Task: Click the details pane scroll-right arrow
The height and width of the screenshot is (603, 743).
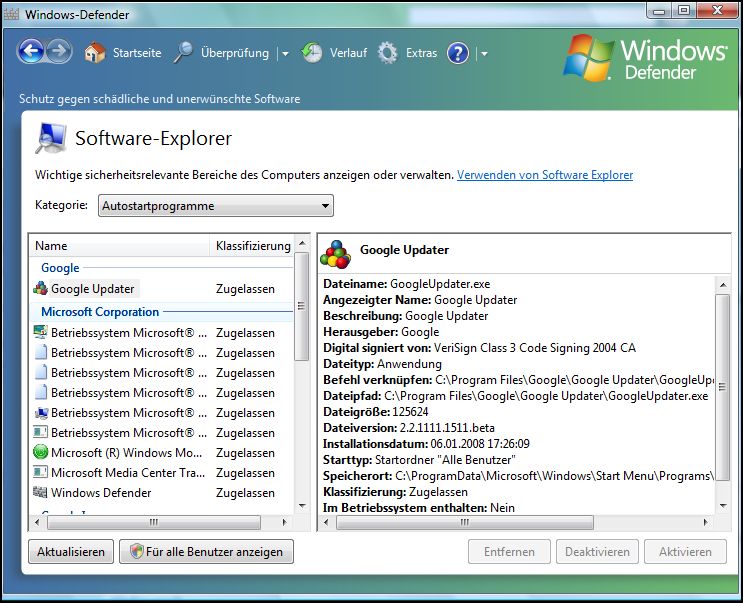Action: click(x=706, y=522)
